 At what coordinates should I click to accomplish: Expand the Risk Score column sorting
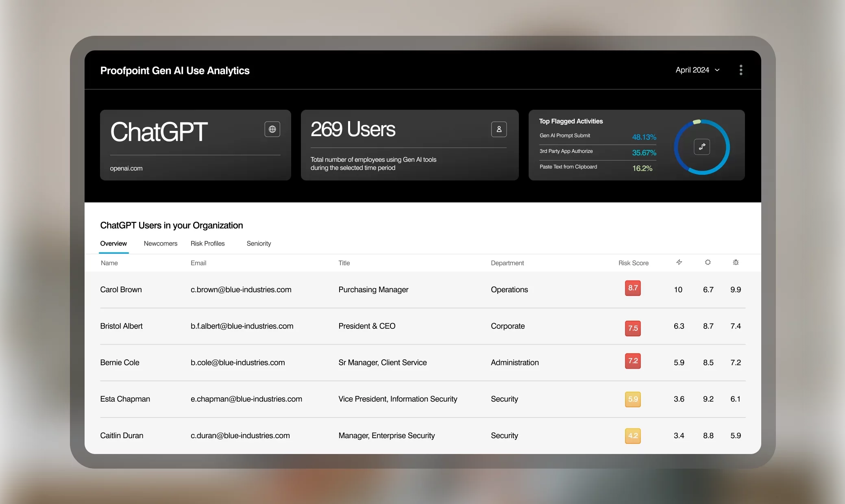(x=633, y=263)
